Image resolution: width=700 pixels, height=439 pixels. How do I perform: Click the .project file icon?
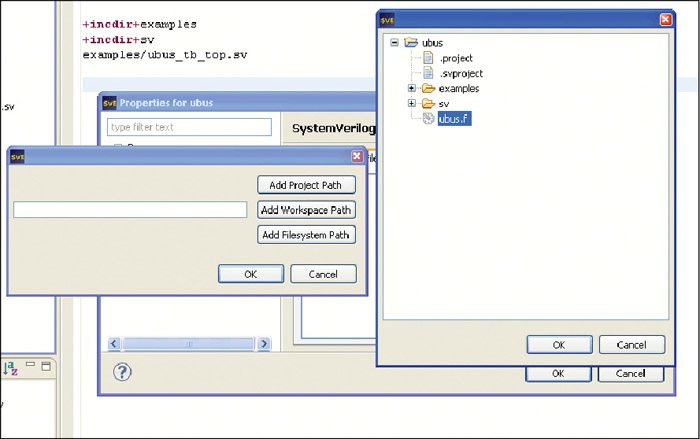[428, 58]
